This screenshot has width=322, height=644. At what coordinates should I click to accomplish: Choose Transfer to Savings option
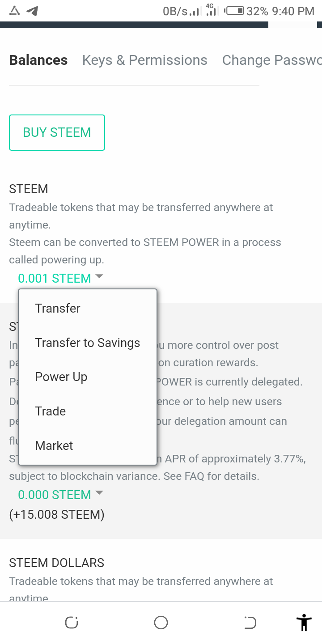[88, 343]
